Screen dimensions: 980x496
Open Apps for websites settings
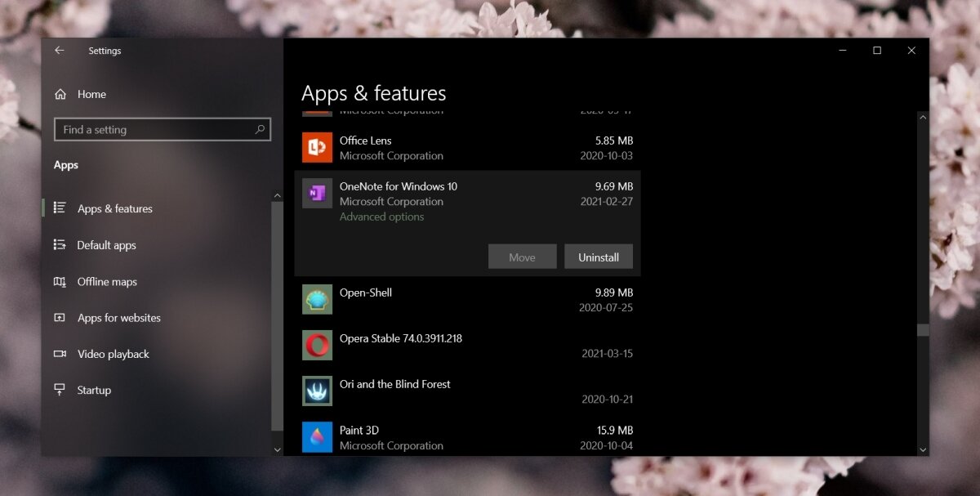point(118,318)
